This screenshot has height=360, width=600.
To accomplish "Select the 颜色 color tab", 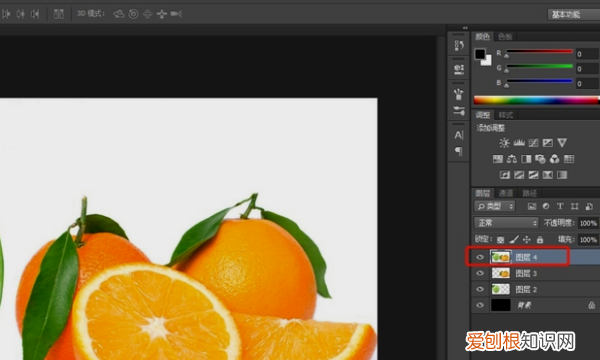I will tap(483, 37).
